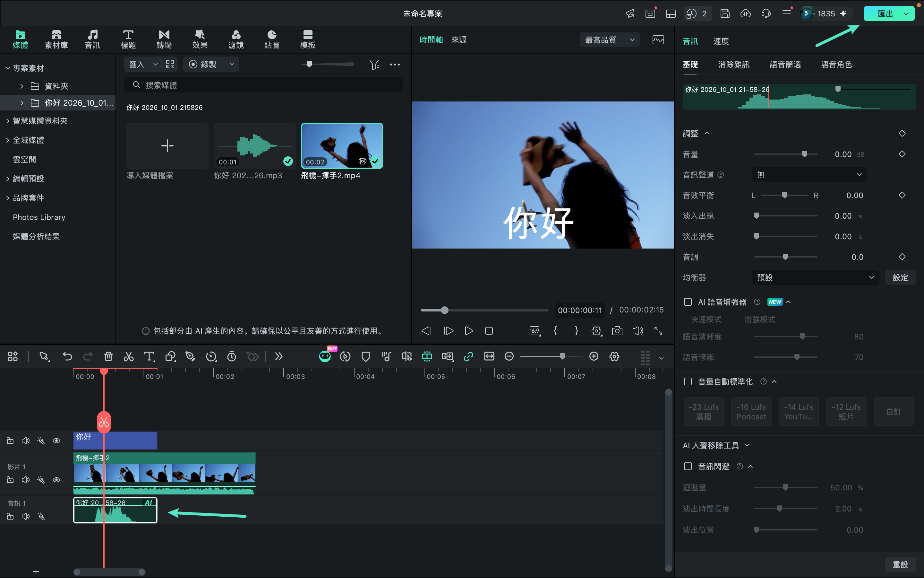924x578 pixels.
Task: Switch to the 消除雜訊 tab
Action: pyautogui.click(x=733, y=64)
